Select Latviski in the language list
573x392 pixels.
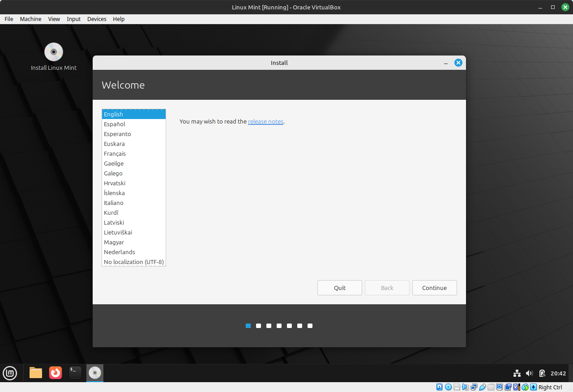click(134, 222)
